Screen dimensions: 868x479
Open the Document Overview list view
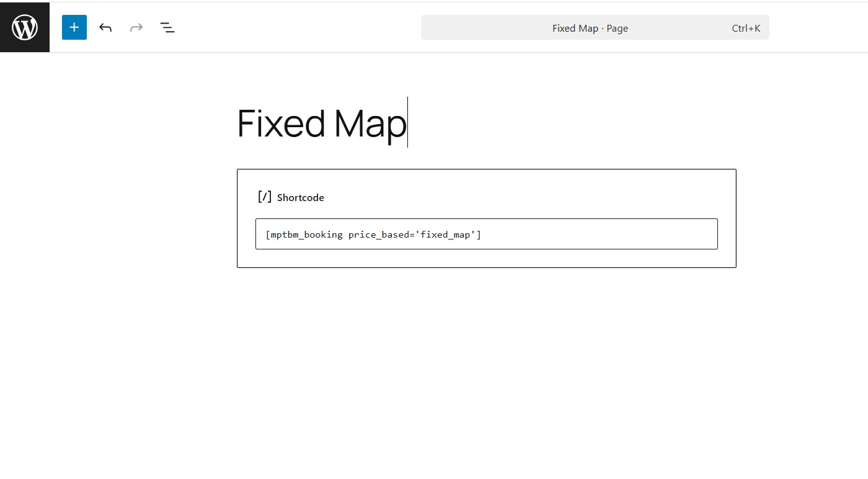[167, 27]
